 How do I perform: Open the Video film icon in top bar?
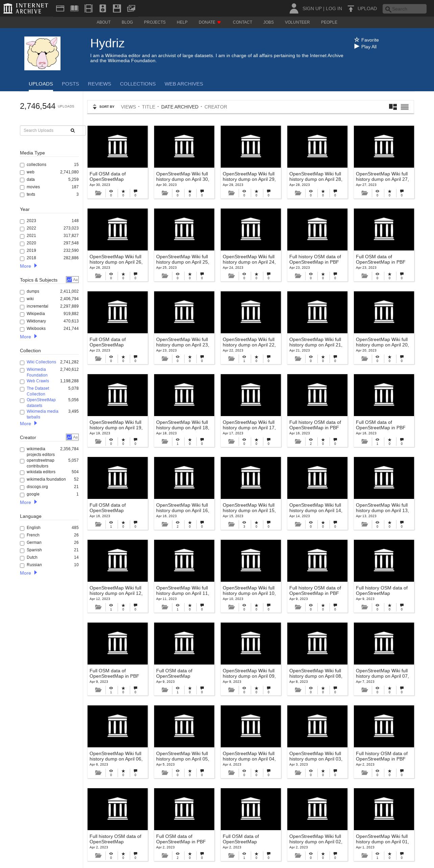[x=89, y=8]
